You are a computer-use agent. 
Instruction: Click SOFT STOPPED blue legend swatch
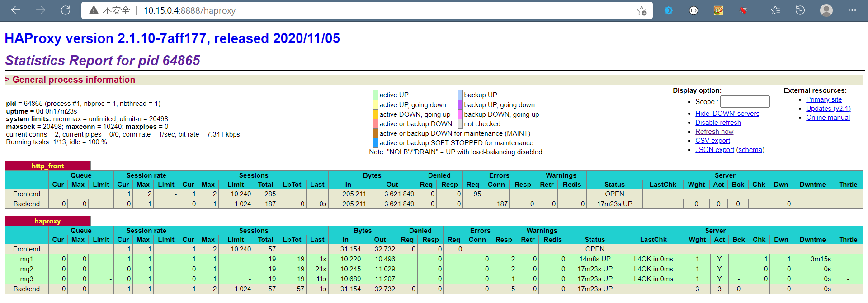point(375,142)
